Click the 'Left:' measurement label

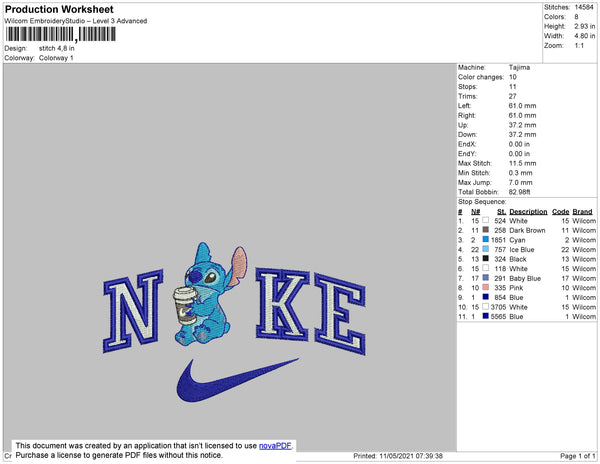(x=465, y=106)
